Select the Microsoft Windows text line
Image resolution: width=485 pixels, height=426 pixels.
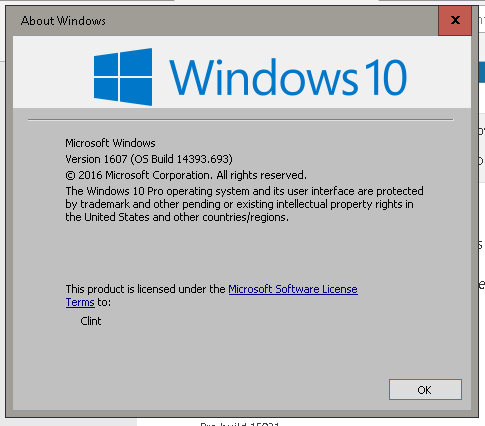coord(110,143)
